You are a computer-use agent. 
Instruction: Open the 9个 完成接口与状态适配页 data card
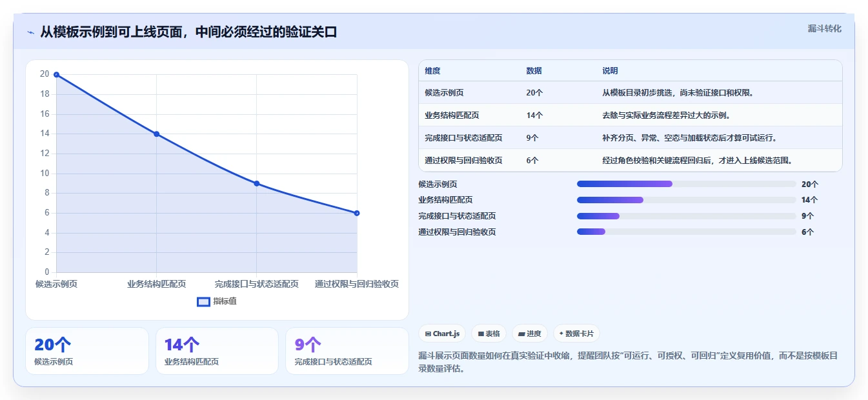(x=347, y=351)
